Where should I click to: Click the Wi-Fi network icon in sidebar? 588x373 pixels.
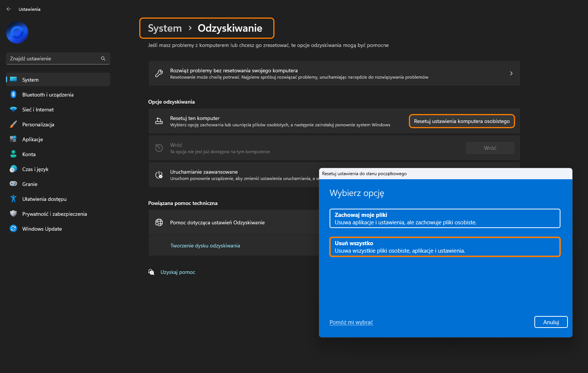pos(13,109)
